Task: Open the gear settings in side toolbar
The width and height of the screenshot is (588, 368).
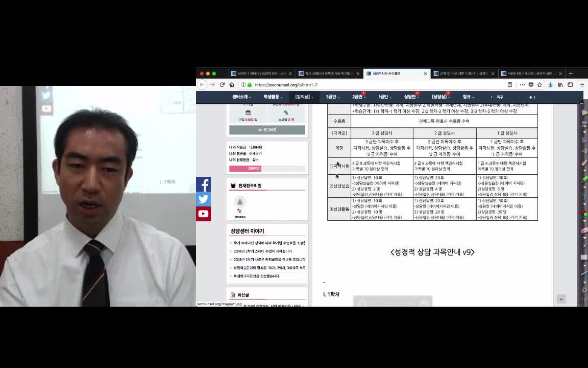Action: 584,290
